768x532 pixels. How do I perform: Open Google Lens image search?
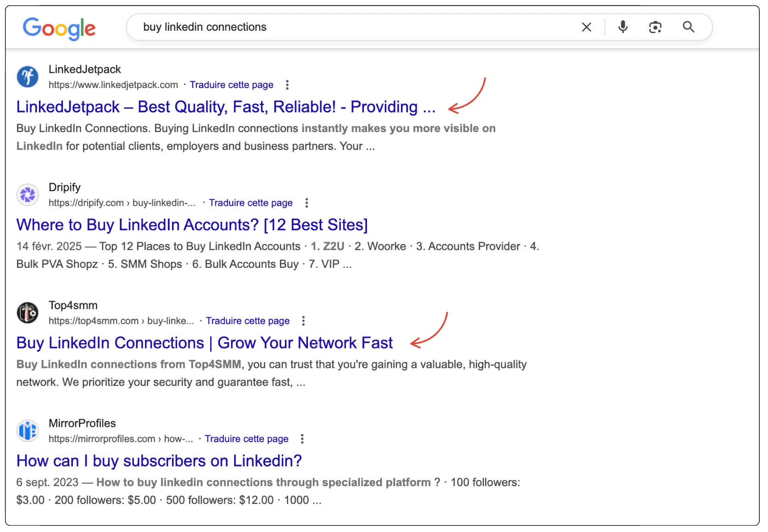(x=655, y=27)
